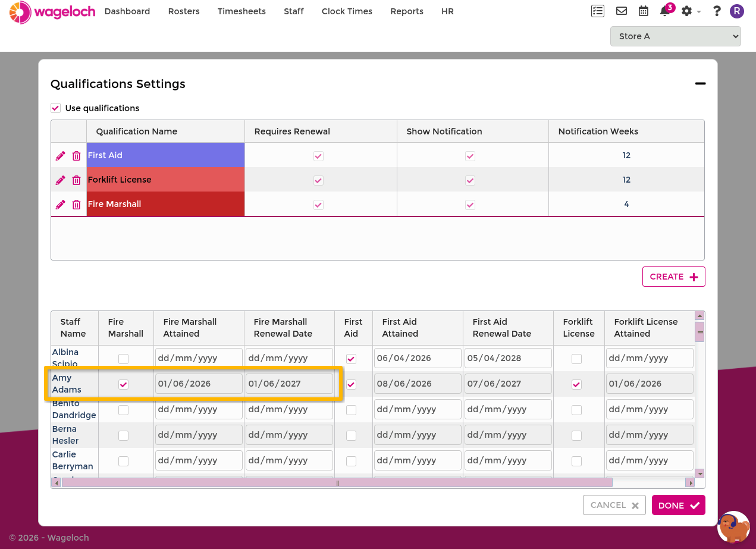Uncheck Fire Marshall for Amy Adams

pos(123,384)
